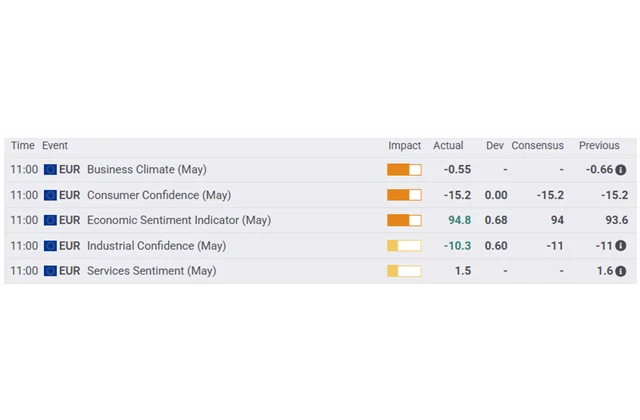Viewport: 640px width, 420px height.
Task: Click the Actual column header
Action: 448,146
